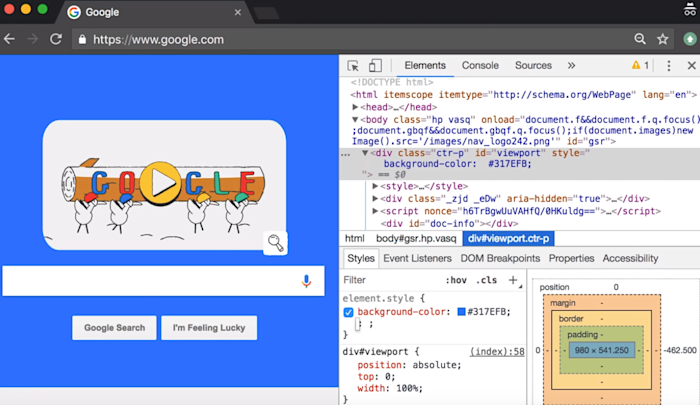Toggle the device toolbar icon in DevTools
Viewport: 700px width, 405px height.
tap(375, 66)
